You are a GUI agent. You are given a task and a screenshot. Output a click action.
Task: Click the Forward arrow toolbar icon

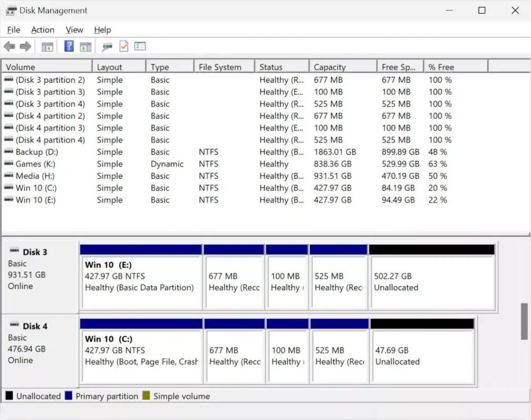(25, 46)
